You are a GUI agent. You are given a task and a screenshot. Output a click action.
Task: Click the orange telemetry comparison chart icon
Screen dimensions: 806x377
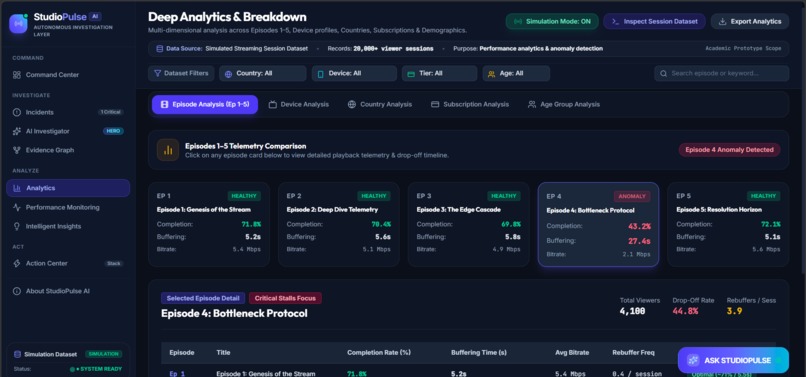coord(168,150)
